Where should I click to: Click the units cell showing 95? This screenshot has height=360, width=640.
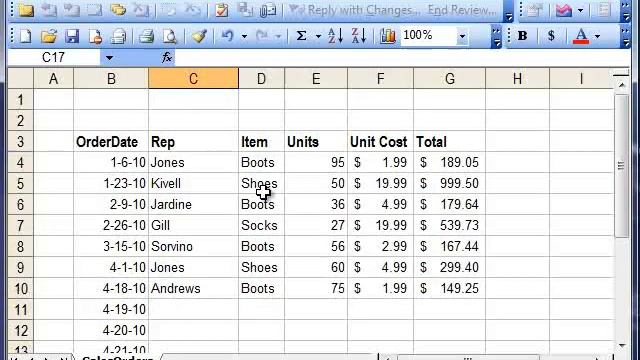tap(316, 162)
